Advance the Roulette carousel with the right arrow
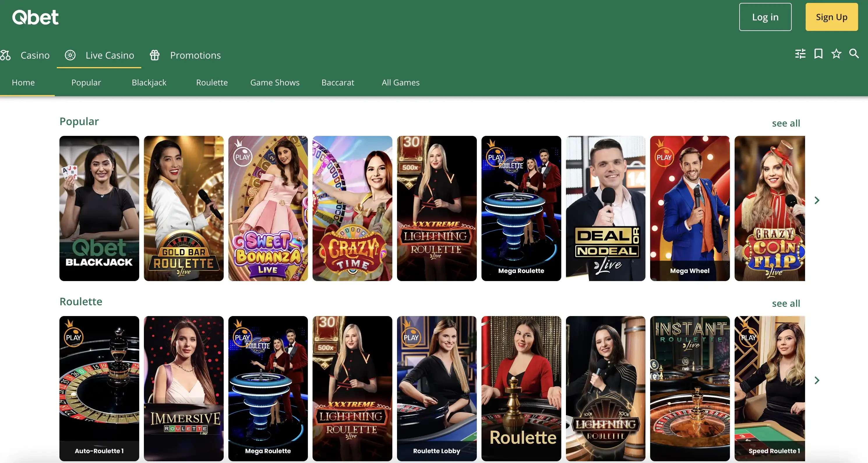 [x=817, y=380]
